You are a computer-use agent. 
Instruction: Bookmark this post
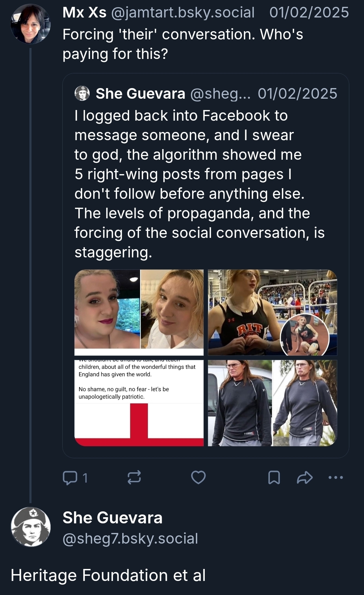point(274,477)
